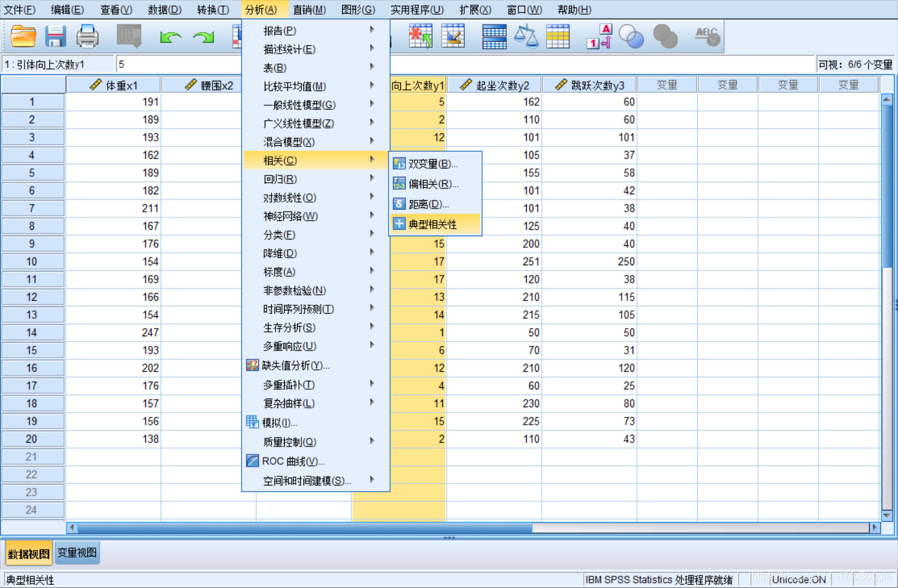Click the 距离(D) submenu icon
This screenshot has width=898, height=588.
400,204
